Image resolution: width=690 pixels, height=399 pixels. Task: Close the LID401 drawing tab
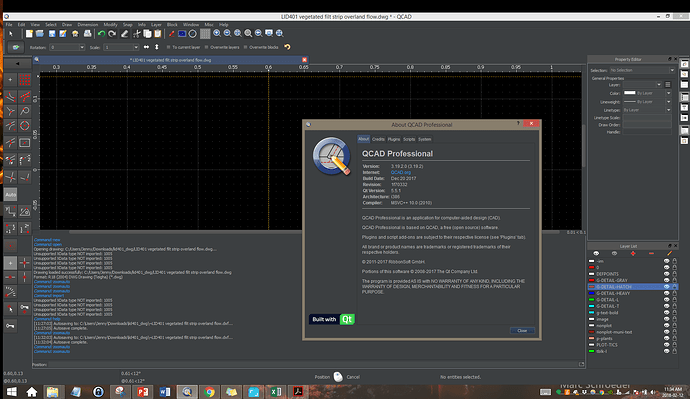click(x=305, y=60)
